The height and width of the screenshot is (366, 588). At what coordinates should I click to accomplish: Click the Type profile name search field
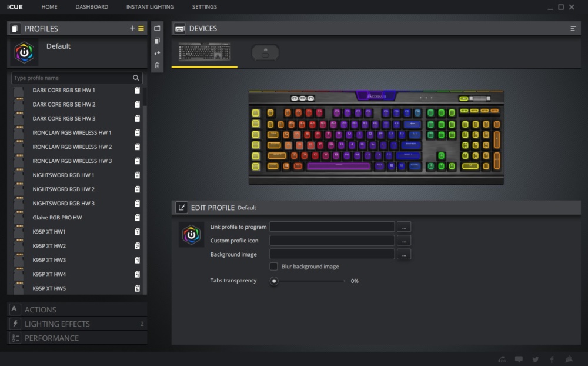pyautogui.click(x=77, y=78)
